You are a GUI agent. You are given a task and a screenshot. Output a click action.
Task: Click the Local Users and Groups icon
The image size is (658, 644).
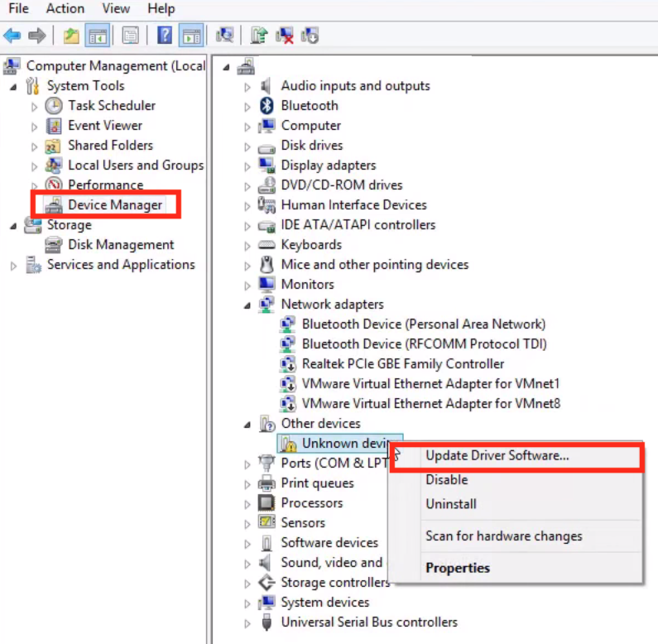coord(54,166)
